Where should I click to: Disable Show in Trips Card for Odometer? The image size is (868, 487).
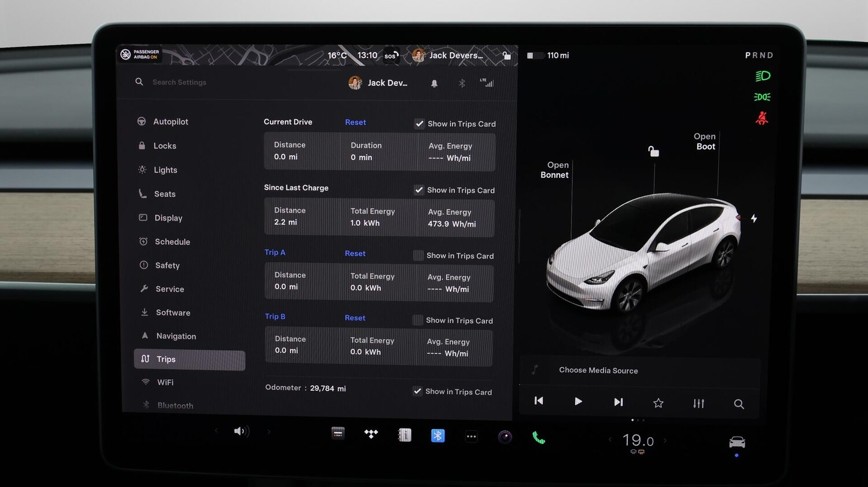coord(417,391)
